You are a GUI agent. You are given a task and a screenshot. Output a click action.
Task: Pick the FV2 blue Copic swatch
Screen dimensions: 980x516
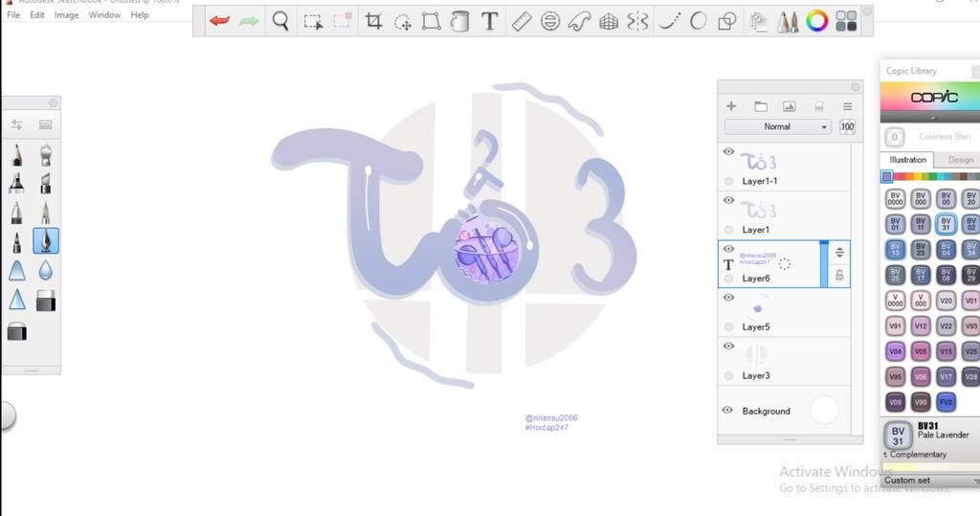tap(946, 402)
